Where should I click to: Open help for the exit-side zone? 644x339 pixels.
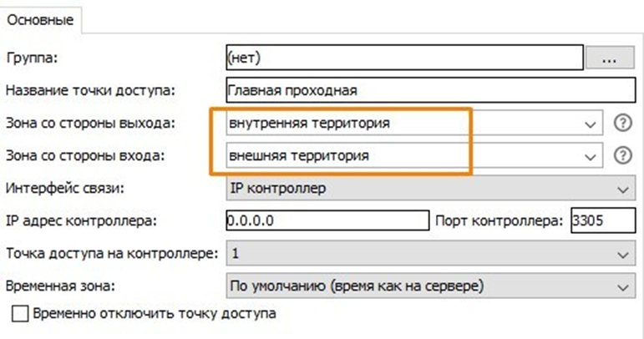621,123
